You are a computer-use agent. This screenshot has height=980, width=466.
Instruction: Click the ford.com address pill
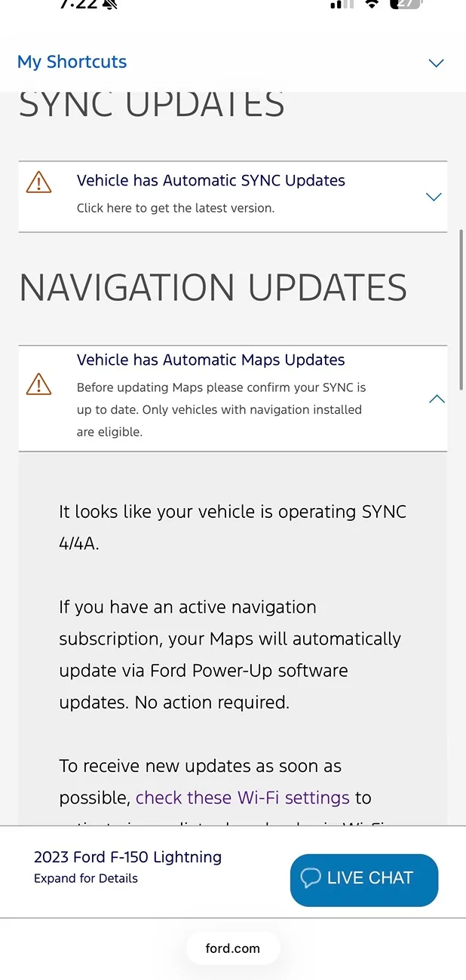[x=233, y=948]
